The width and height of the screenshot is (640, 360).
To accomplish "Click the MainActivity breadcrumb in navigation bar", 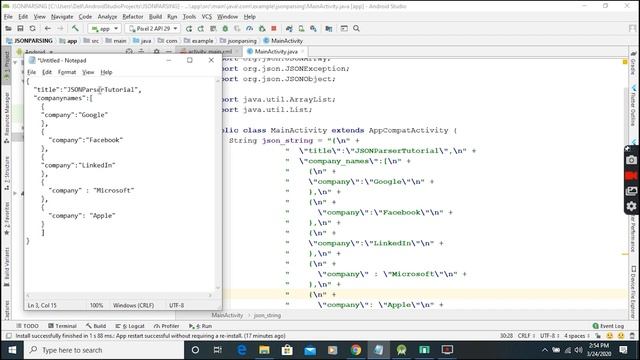I will [x=283, y=41].
